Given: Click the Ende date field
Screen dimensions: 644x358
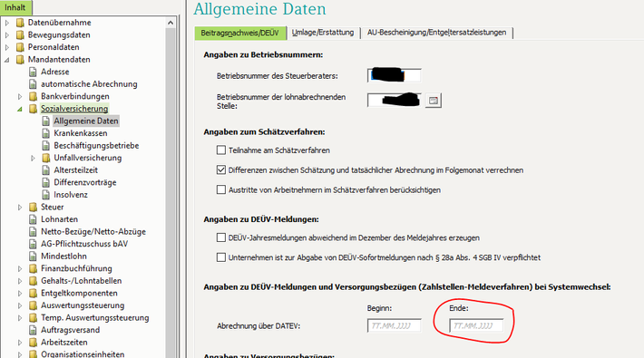Looking at the screenshot, I should (476, 325).
